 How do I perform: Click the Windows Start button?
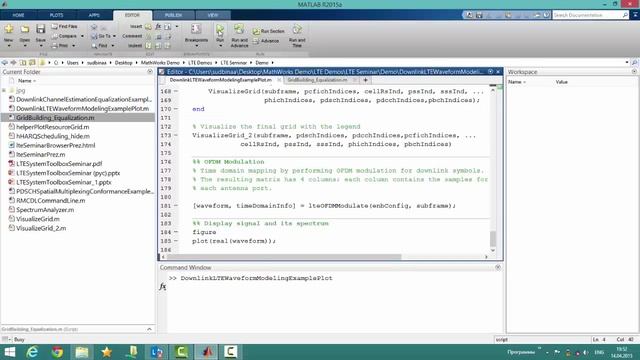[x=9, y=352]
